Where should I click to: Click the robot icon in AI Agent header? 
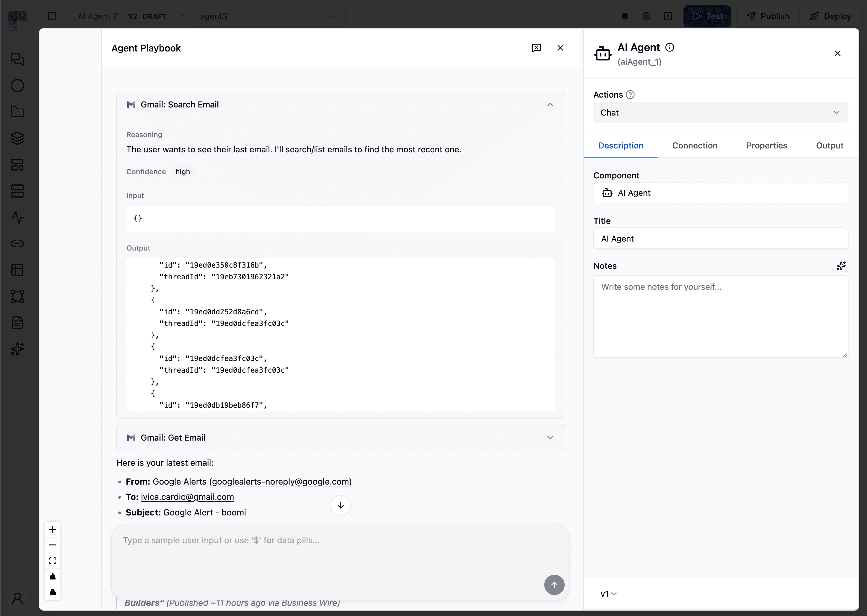tap(603, 54)
